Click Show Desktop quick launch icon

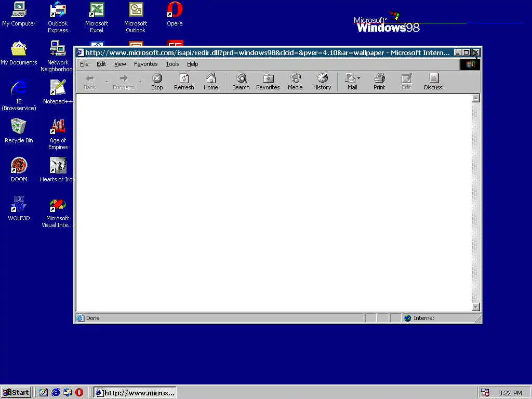point(43,393)
